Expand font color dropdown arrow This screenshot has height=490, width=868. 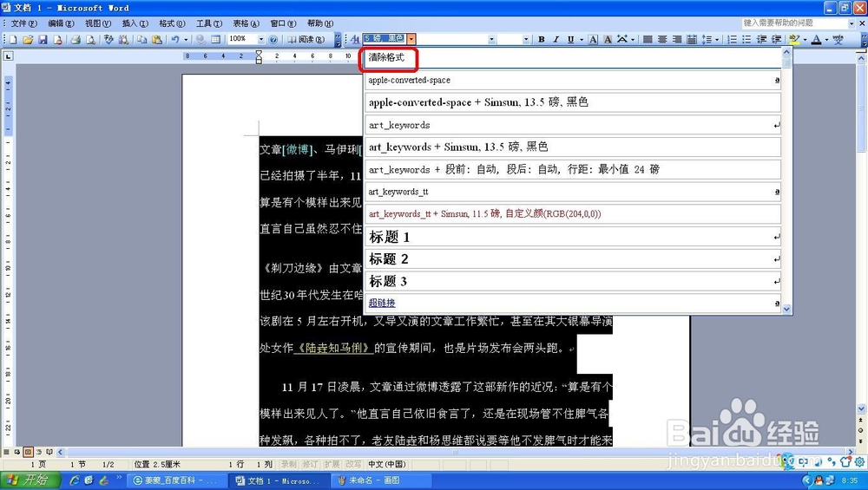826,40
